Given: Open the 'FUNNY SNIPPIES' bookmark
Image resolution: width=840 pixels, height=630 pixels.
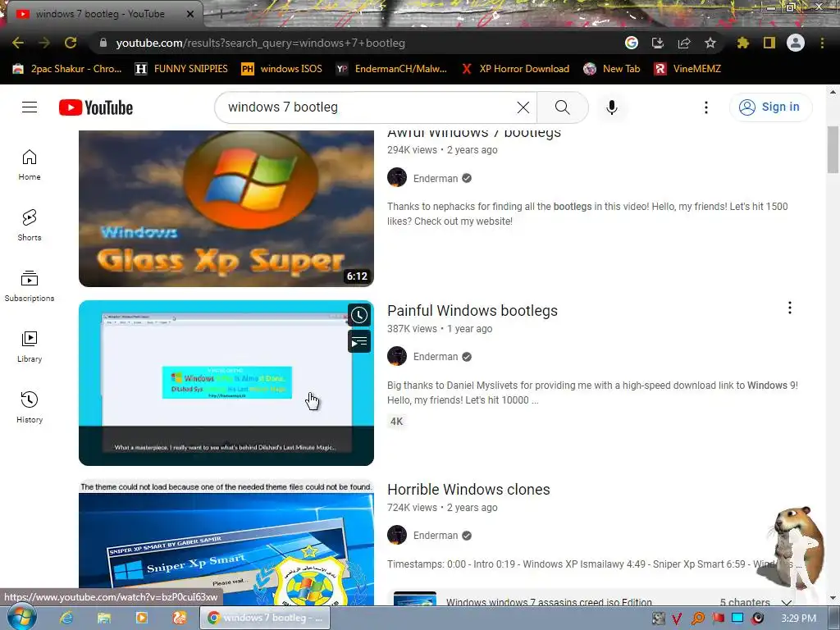Looking at the screenshot, I should click(x=181, y=69).
